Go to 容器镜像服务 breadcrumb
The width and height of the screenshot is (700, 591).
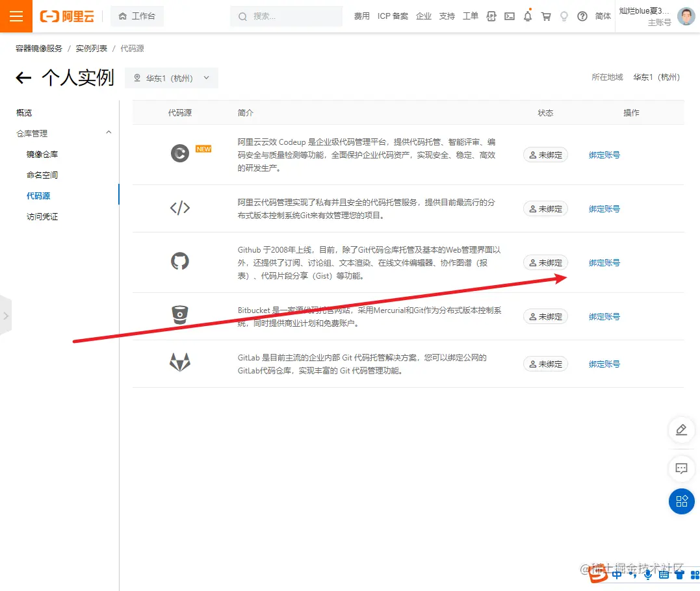tap(39, 49)
